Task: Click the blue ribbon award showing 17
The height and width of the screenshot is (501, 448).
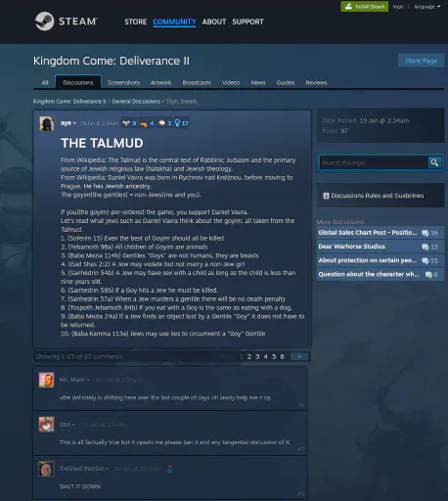Action: click(177, 123)
